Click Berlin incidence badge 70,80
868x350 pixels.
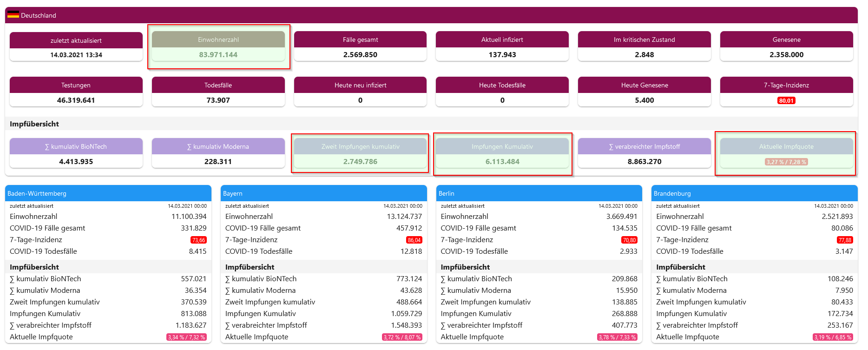coord(629,240)
